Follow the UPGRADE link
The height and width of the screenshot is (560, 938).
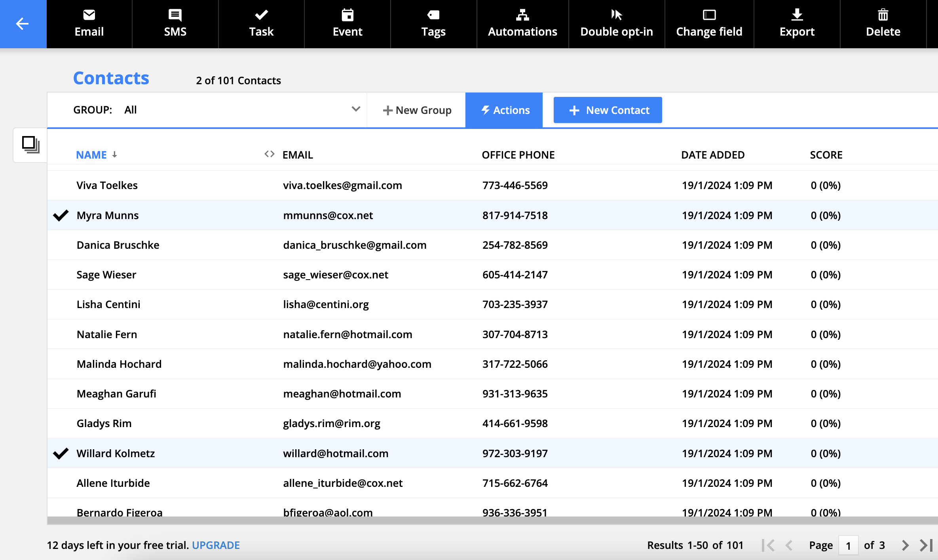216,545
